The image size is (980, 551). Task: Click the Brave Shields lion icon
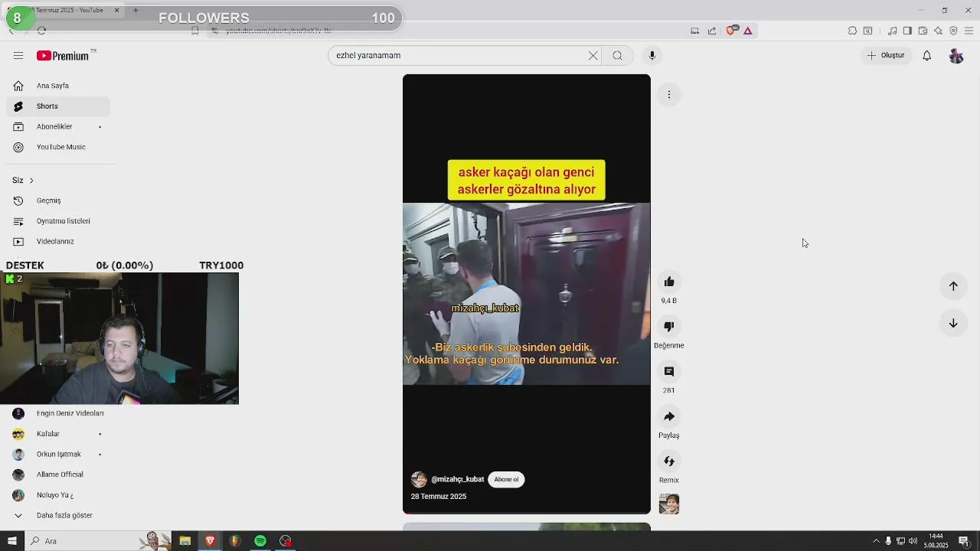(731, 31)
